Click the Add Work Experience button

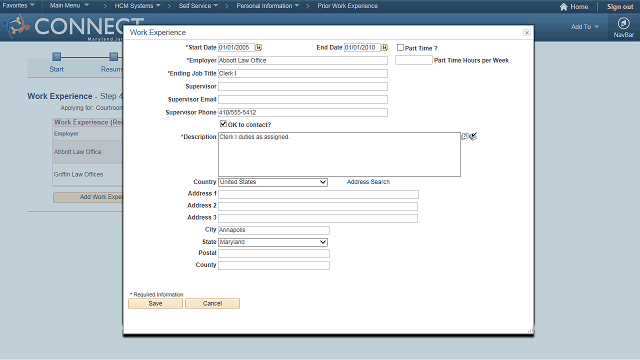pyautogui.click(x=88, y=197)
